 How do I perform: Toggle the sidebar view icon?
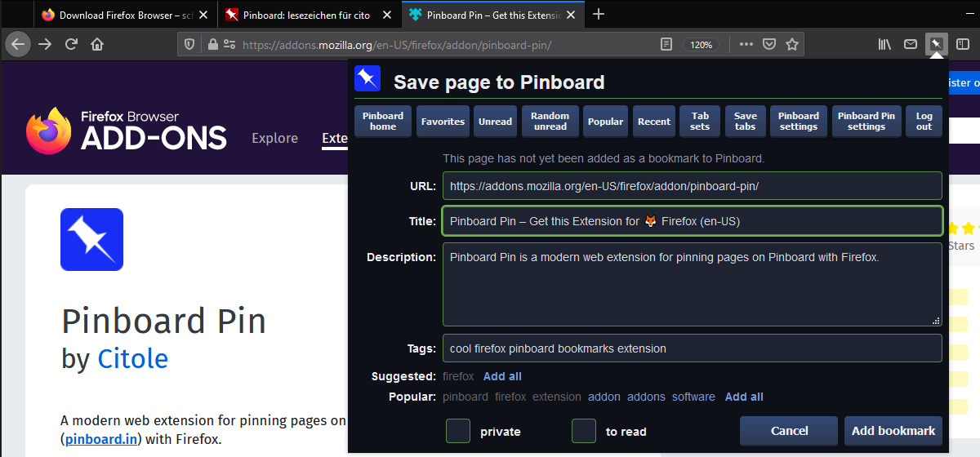tap(963, 44)
